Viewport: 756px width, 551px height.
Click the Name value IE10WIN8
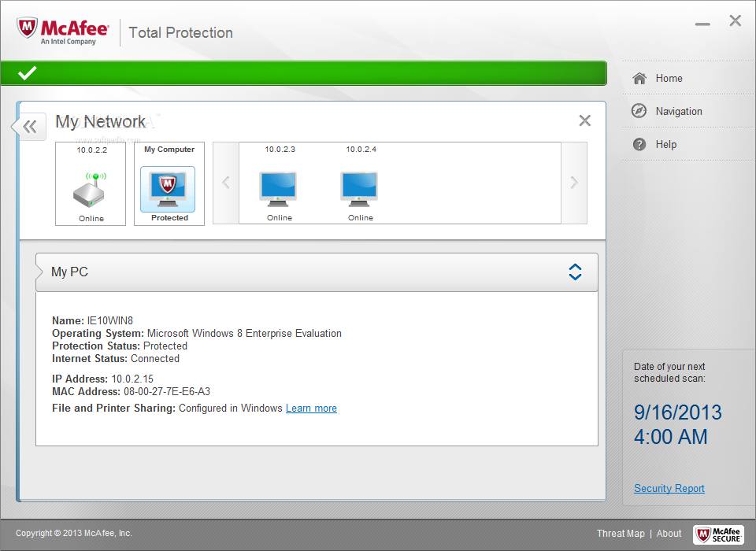pyautogui.click(x=110, y=320)
